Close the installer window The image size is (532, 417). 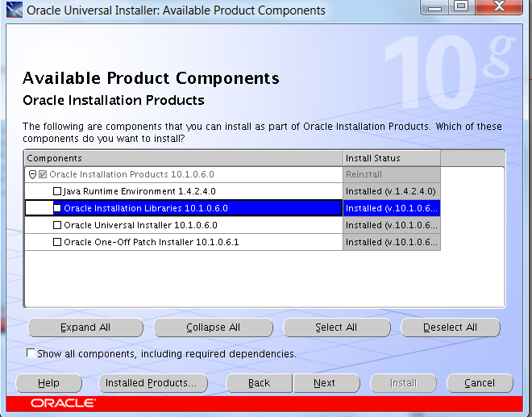[498, 6]
